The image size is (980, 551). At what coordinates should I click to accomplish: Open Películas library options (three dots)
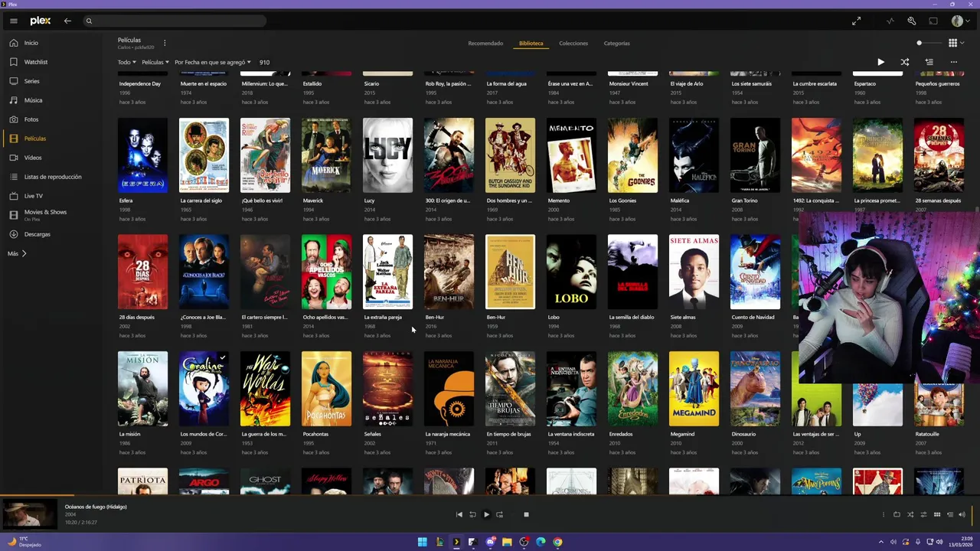pos(165,43)
